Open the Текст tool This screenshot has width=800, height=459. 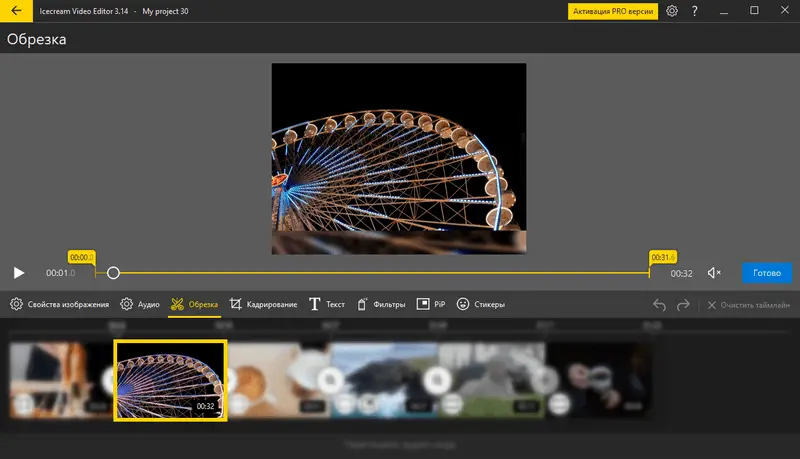327,304
